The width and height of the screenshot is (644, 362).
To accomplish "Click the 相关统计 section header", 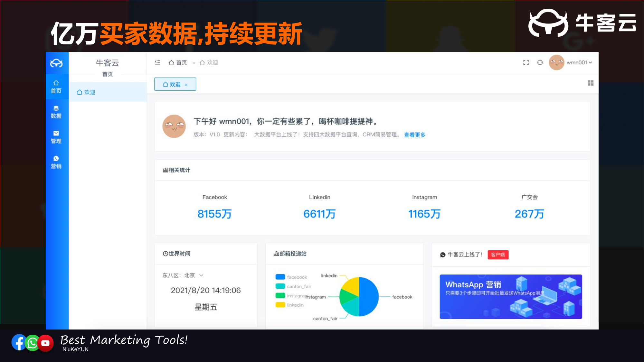I will pos(176,170).
